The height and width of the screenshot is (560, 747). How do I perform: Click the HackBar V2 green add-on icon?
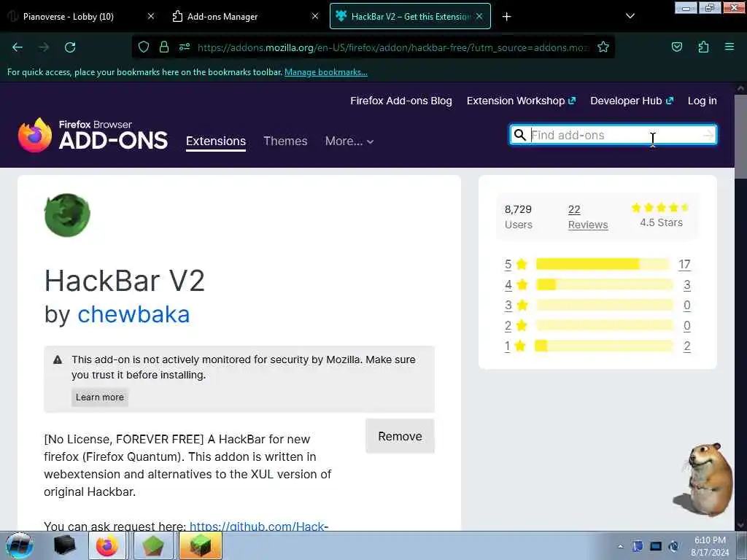(67, 215)
